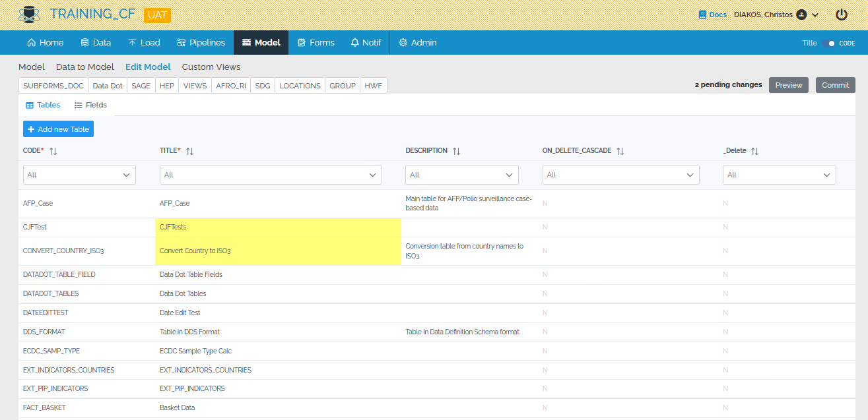Image resolution: width=868 pixels, height=420 pixels.
Task: Preview the pending changes
Action: (788, 85)
